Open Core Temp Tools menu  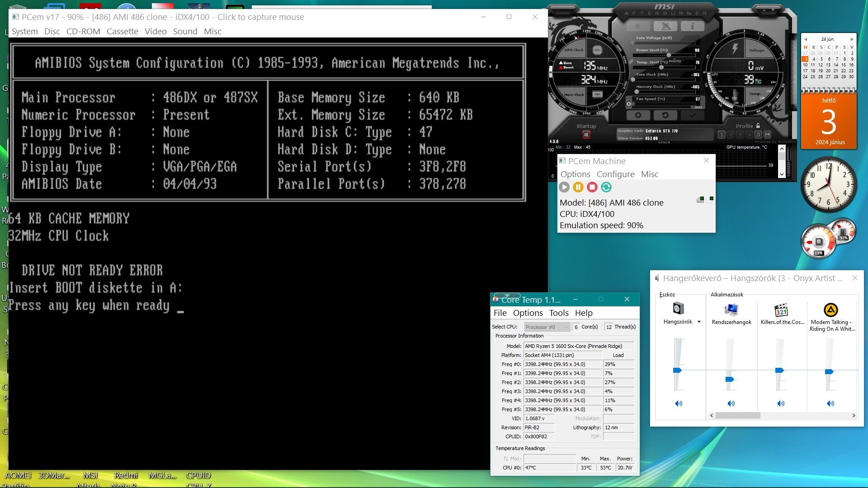[x=559, y=313]
